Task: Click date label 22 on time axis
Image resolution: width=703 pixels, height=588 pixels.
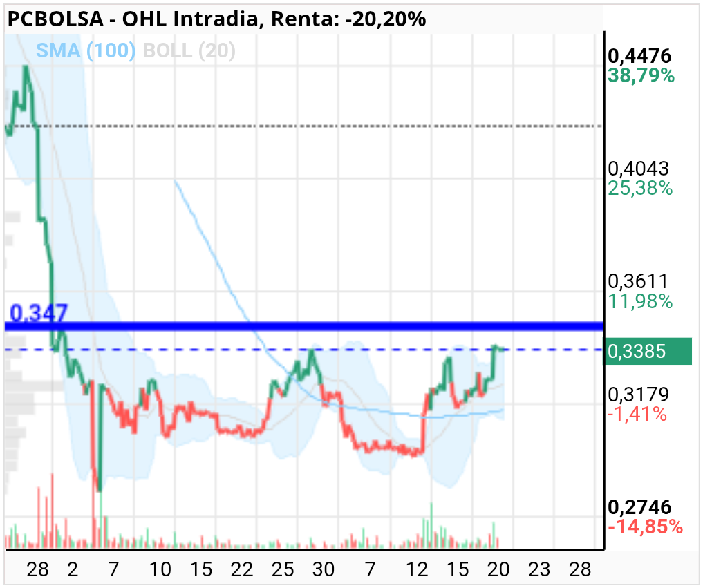Action: [x=242, y=569]
